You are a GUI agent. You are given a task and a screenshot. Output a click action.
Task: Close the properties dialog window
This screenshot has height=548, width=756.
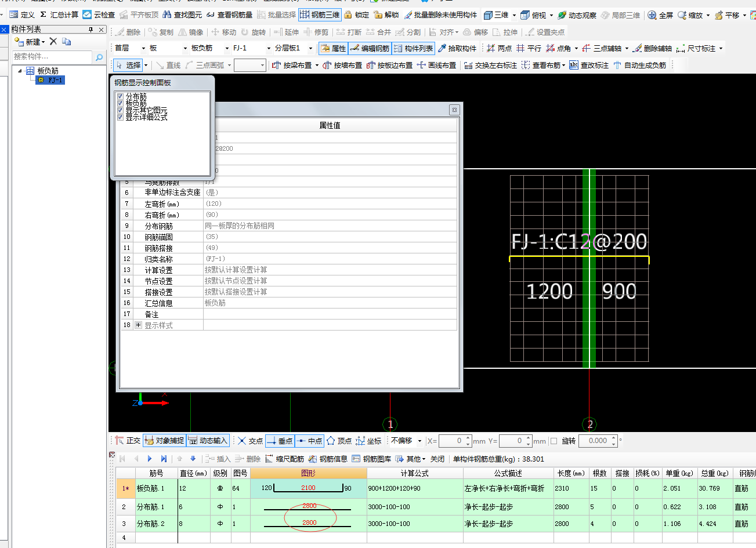454,110
